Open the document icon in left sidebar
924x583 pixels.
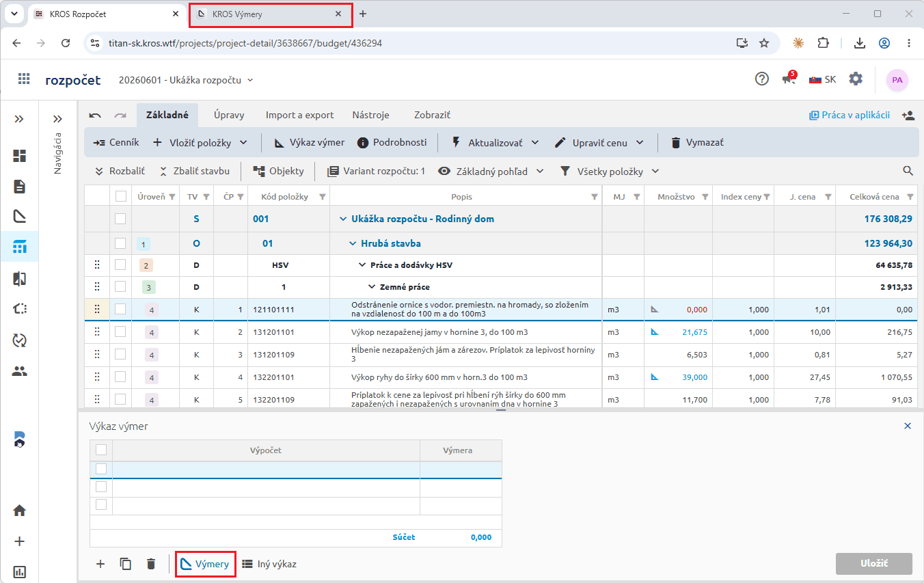point(20,187)
